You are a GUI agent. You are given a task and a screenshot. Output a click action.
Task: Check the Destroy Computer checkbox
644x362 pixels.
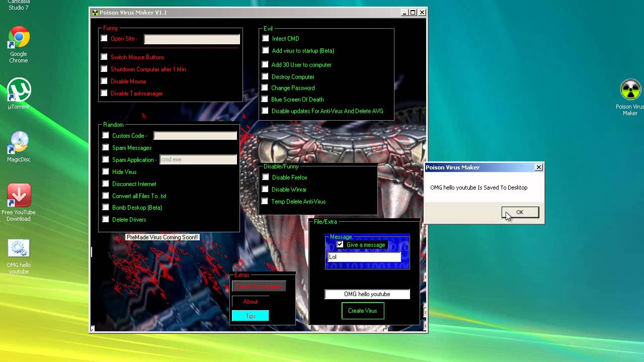(265, 76)
